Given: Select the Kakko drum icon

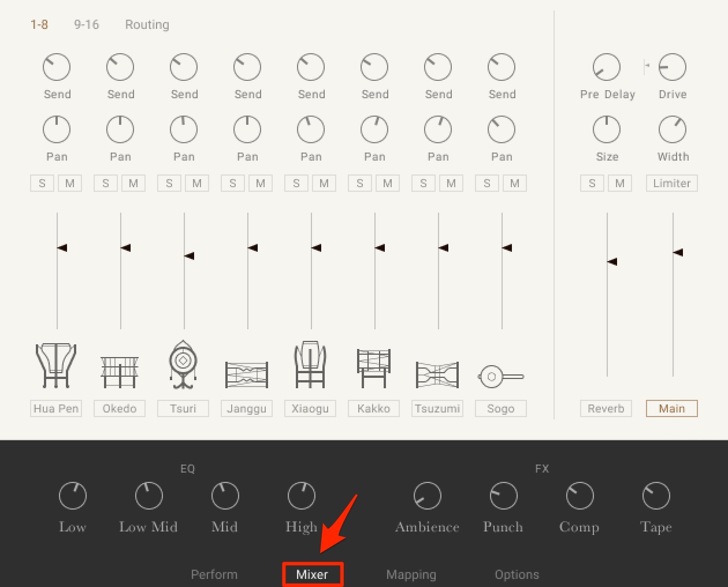Looking at the screenshot, I should (374, 368).
